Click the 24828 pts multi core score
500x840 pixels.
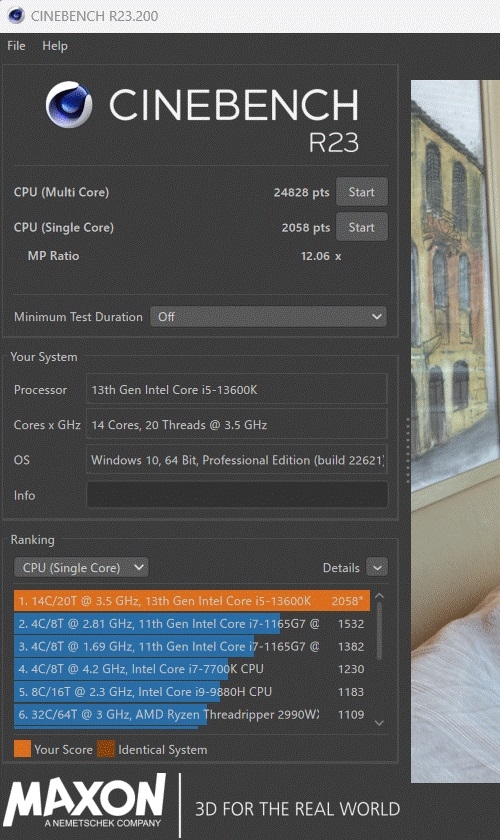301,192
